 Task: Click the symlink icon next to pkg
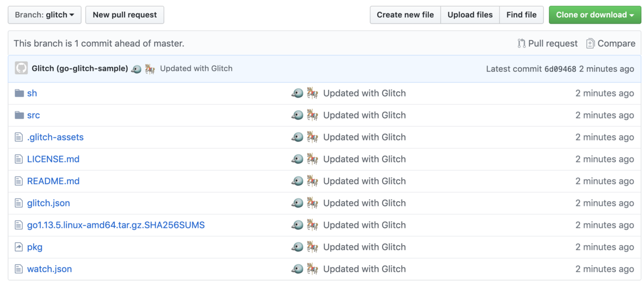click(x=19, y=247)
